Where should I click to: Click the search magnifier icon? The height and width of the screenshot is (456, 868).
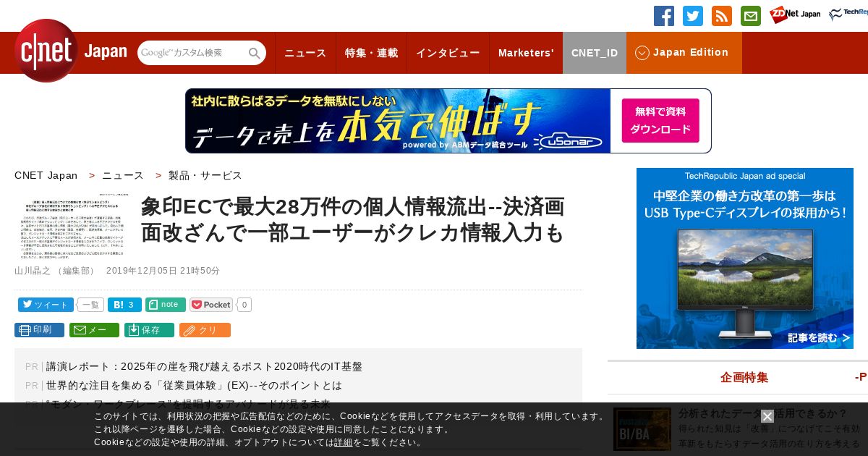[x=254, y=54]
